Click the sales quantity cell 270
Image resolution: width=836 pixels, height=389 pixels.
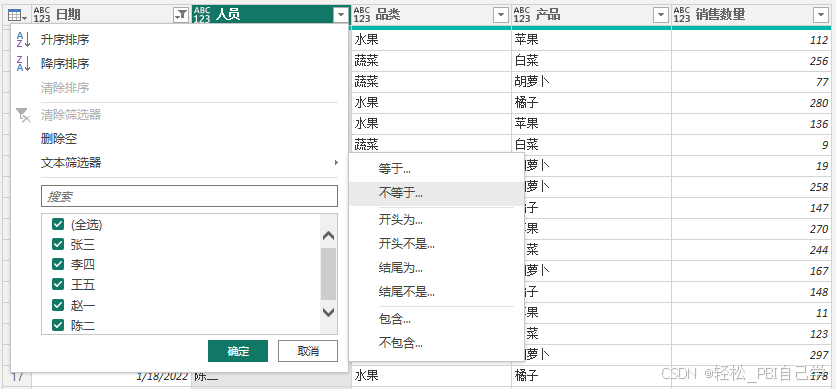751,229
